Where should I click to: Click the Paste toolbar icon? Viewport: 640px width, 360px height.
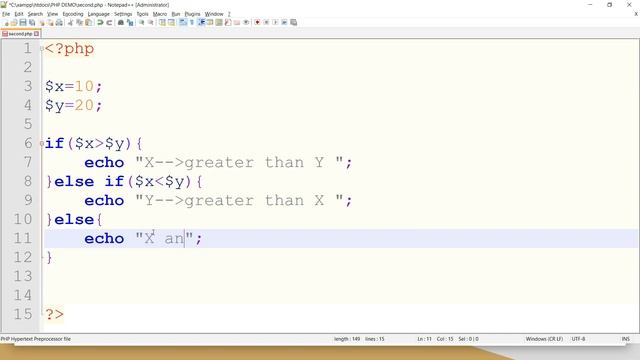coord(88,22)
